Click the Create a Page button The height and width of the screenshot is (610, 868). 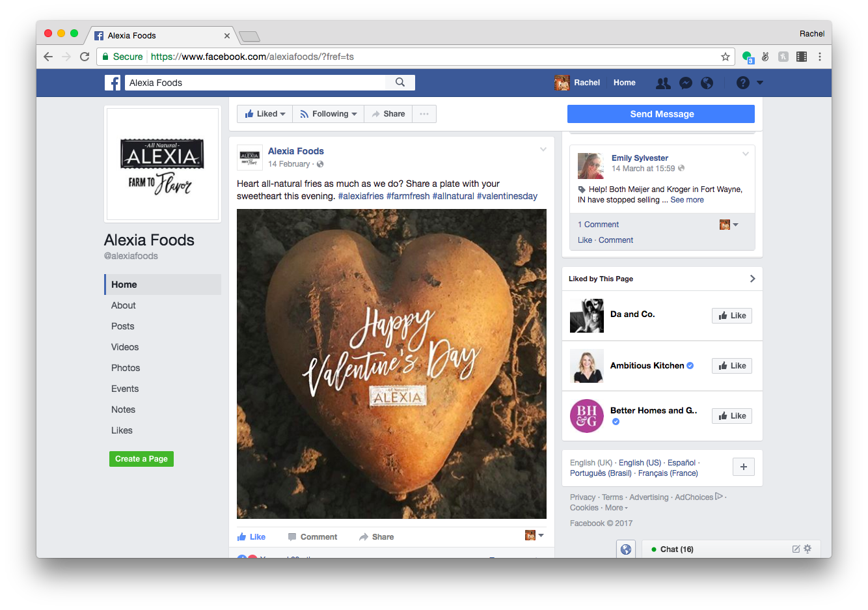tap(141, 459)
